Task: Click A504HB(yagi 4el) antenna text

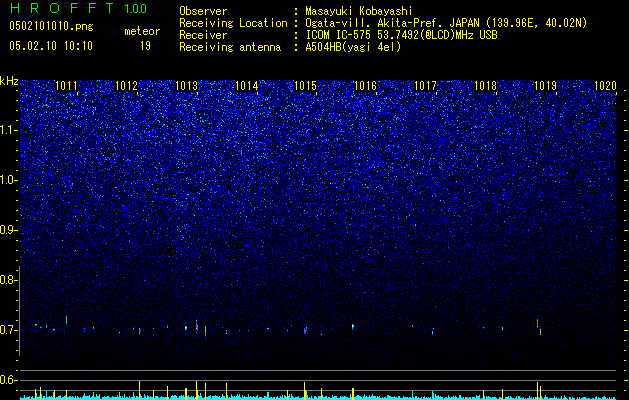Action: point(353,47)
